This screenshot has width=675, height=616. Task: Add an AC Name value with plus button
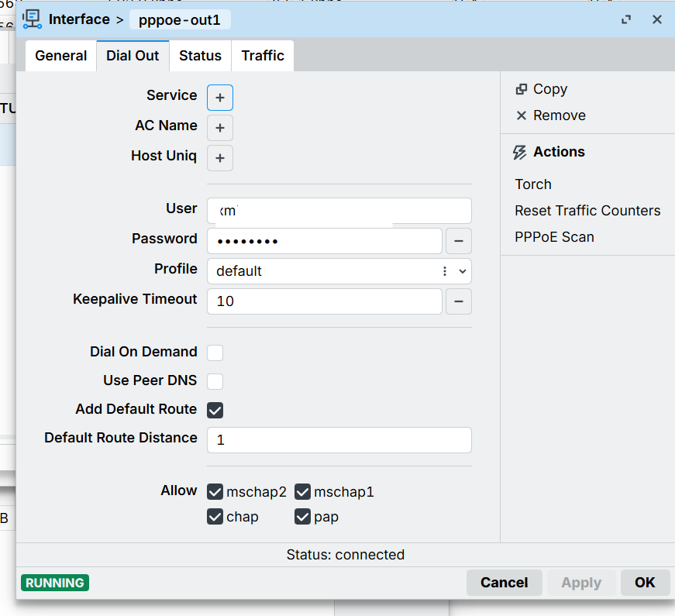[220, 128]
